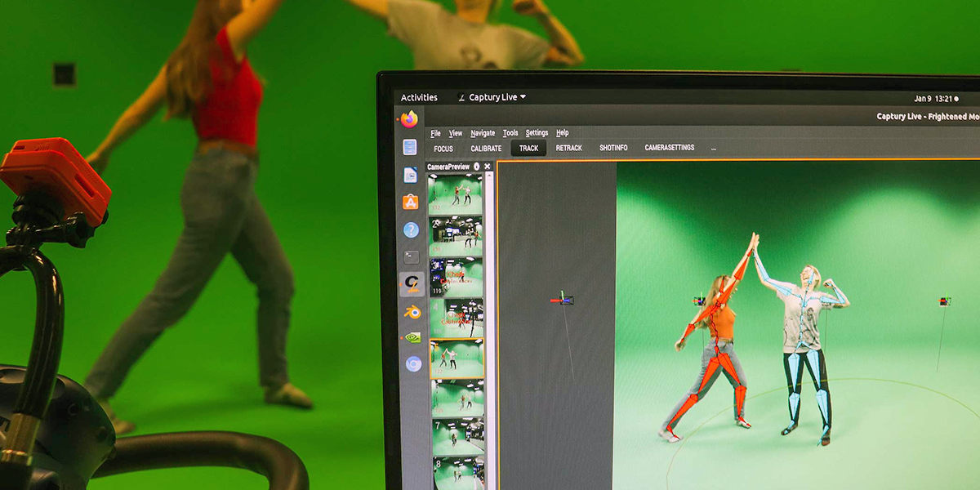Select camera preview thumbnail number 7
Viewport: 980px width, 490px height.
click(x=458, y=438)
